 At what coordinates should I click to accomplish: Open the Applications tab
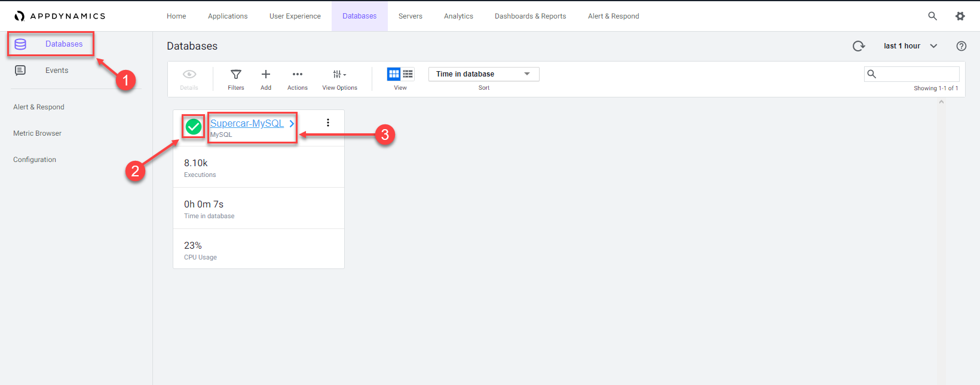tap(228, 16)
